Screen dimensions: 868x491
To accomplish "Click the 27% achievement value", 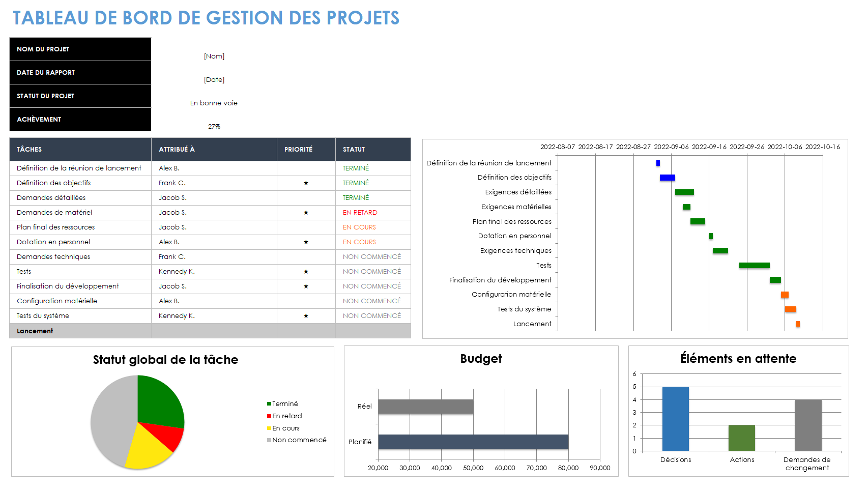I will click(214, 126).
